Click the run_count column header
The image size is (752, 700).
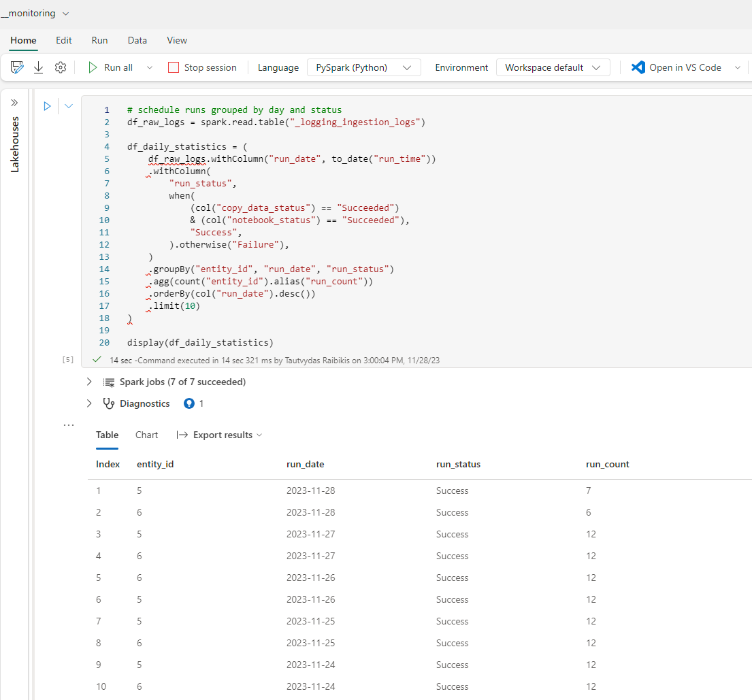pos(607,464)
